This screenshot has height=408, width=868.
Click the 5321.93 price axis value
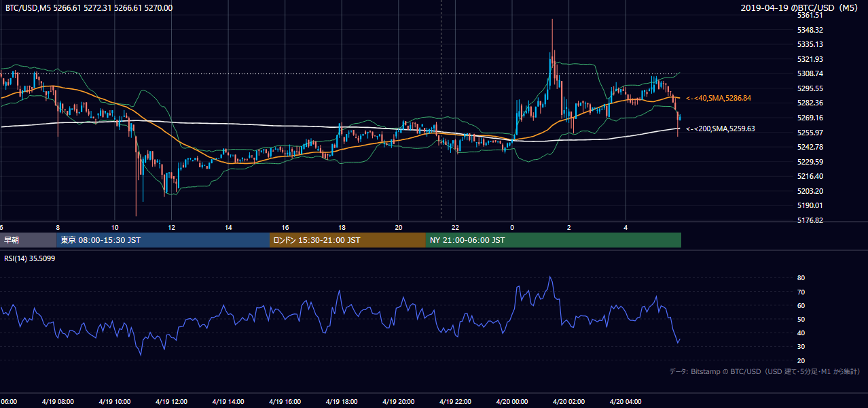coord(810,59)
